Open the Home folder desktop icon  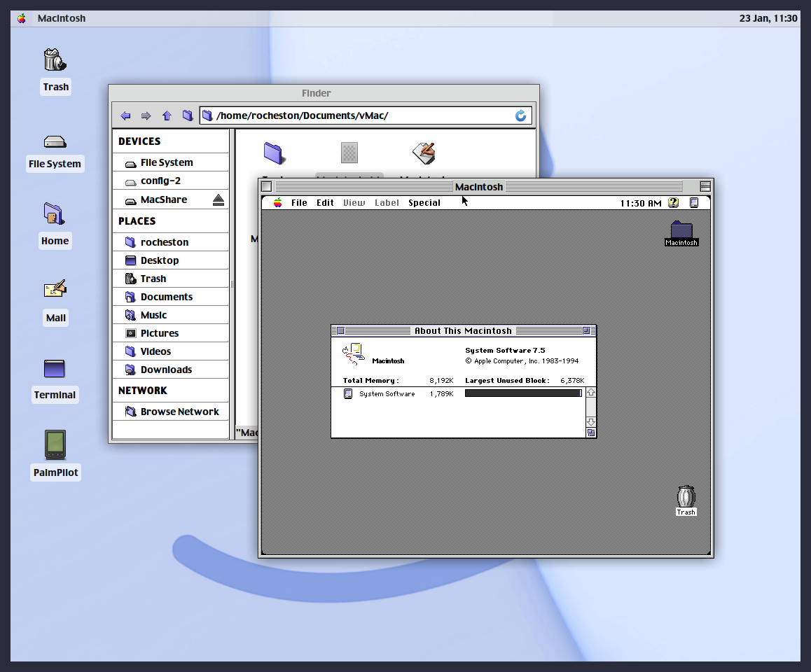coord(55,213)
